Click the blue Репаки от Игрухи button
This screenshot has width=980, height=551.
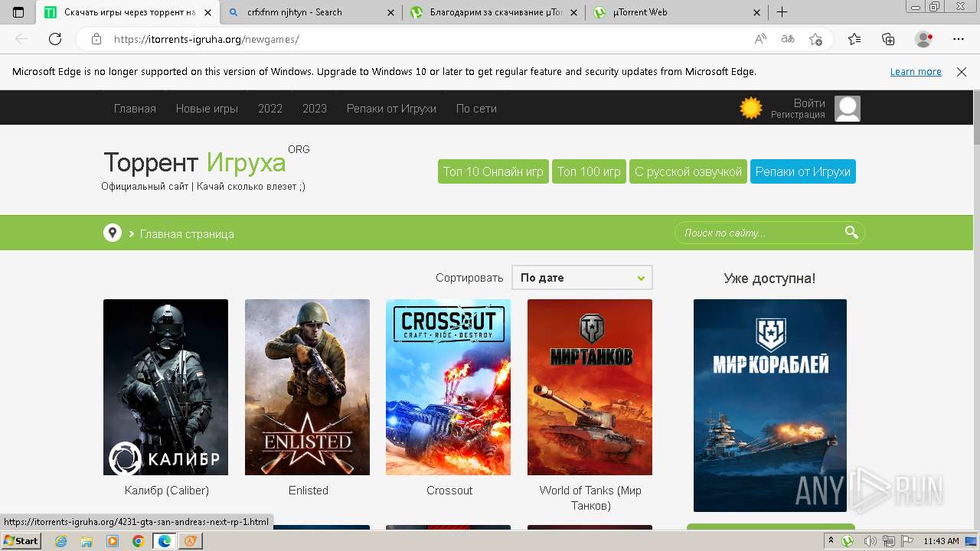click(803, 171)
